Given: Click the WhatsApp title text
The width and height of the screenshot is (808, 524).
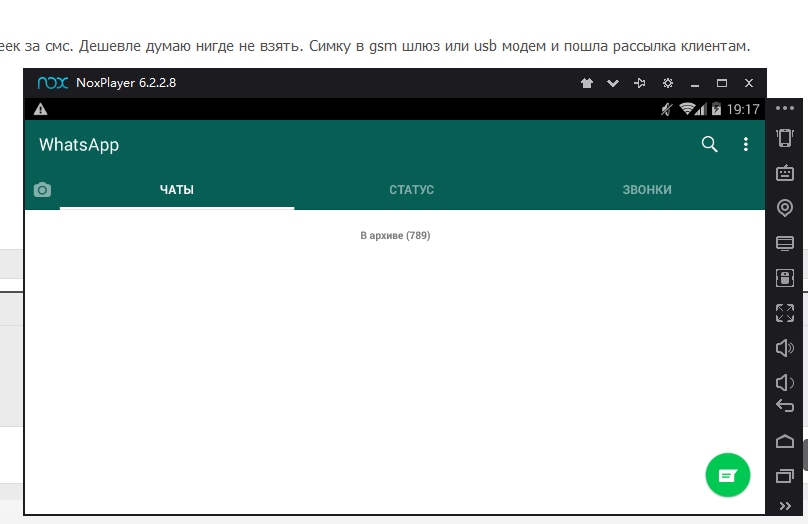Looking at the screenshot, I should (79, 145).
